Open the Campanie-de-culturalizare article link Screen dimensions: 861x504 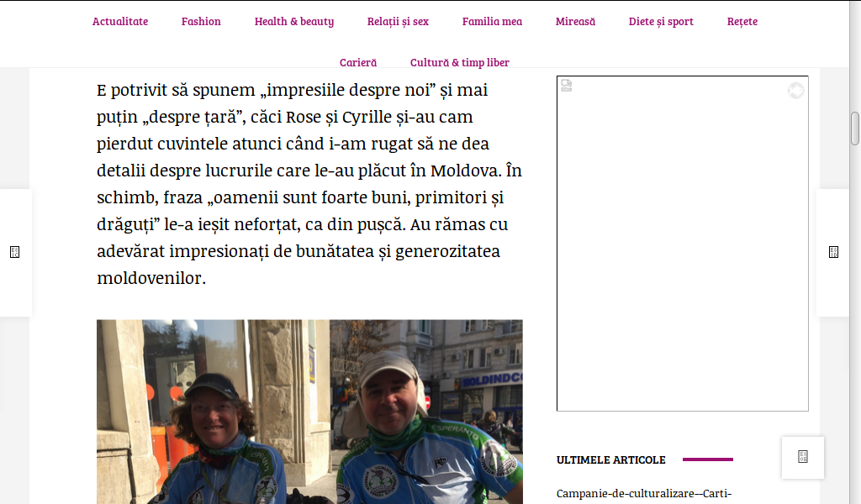pyautogui.click(x=643, y=494)
